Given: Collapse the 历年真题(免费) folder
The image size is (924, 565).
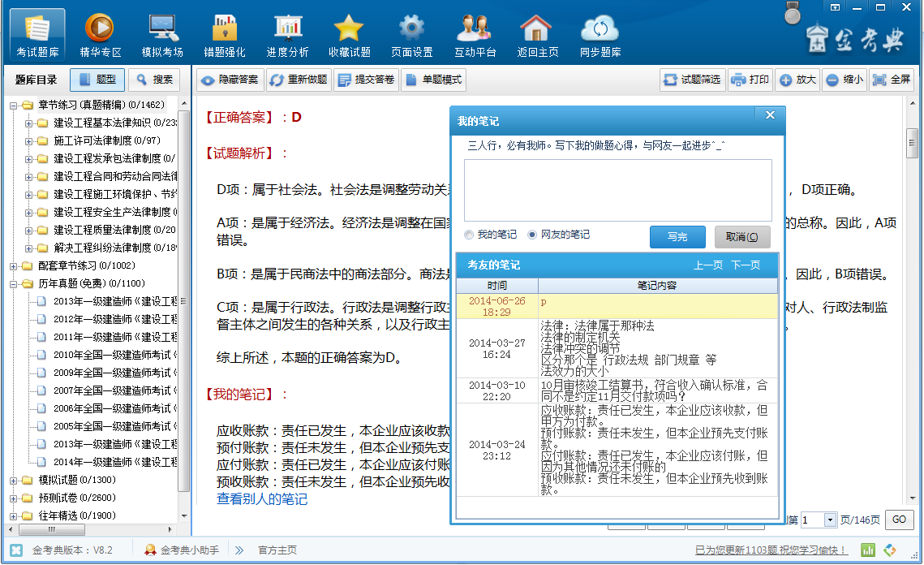Looking at the screenshot, I should coord(13,284).
